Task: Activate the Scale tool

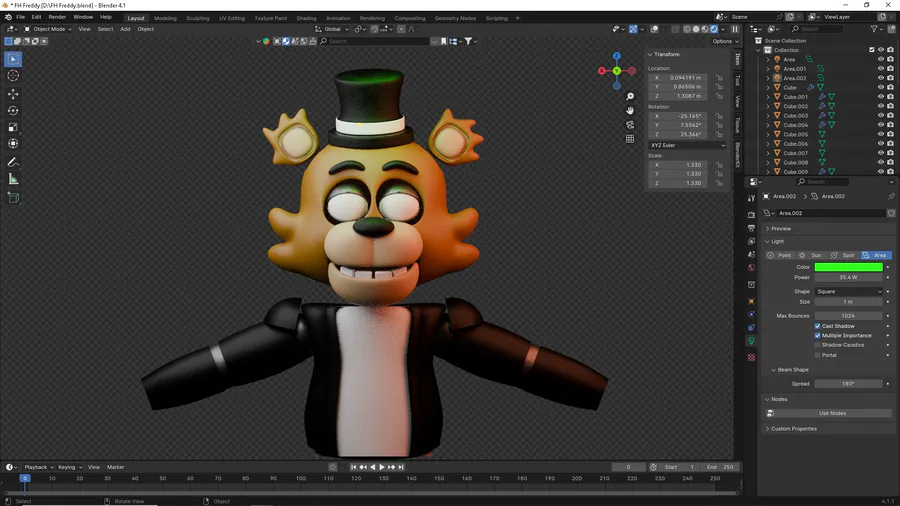Action: (13, 127)
